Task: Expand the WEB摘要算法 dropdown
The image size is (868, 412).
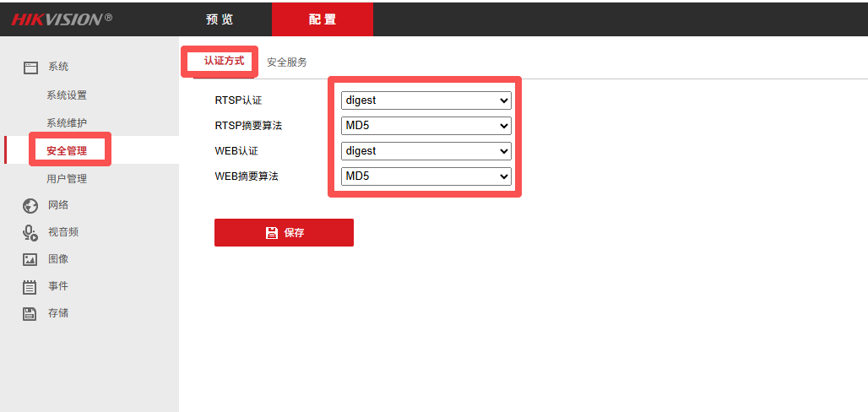Action: click(426, 176)
